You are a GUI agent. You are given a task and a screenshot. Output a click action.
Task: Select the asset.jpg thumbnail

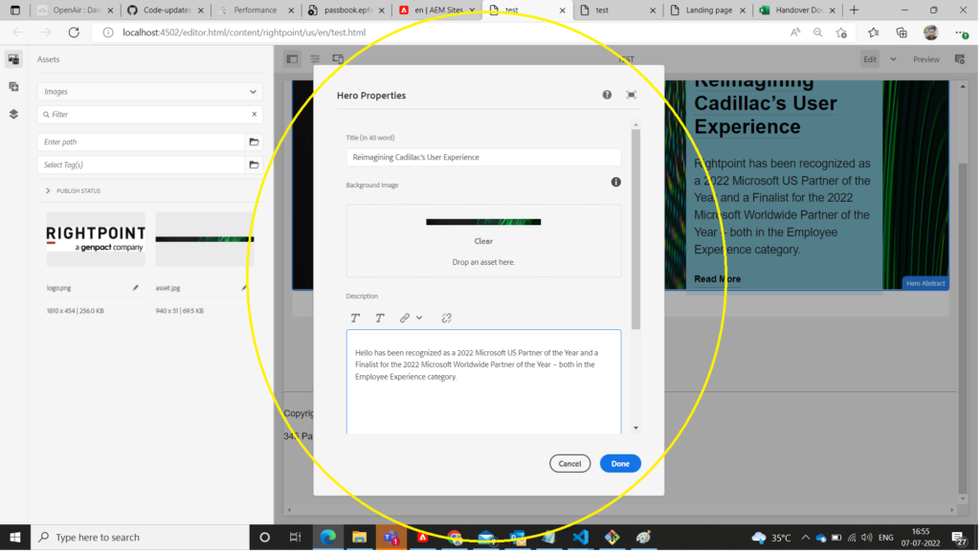[205, 239]
